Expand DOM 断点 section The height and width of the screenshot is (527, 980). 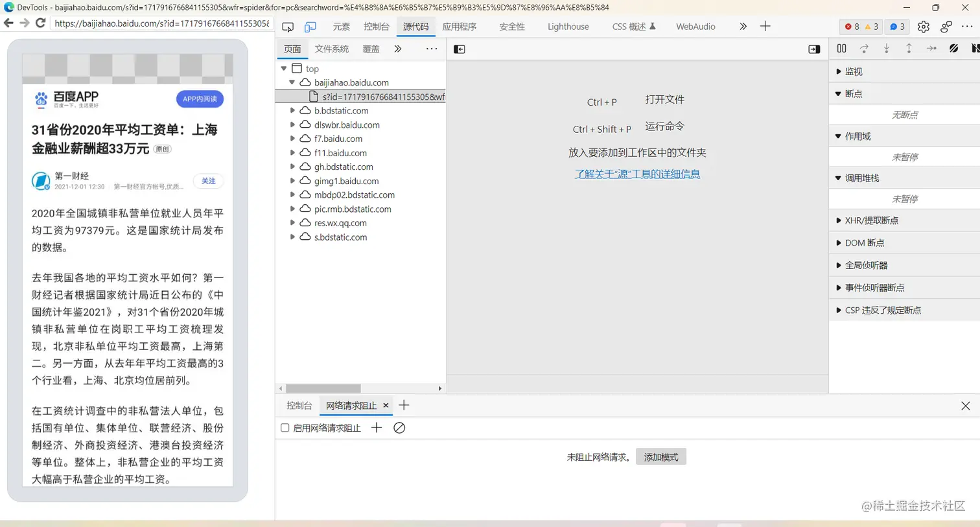coord(904,243)
